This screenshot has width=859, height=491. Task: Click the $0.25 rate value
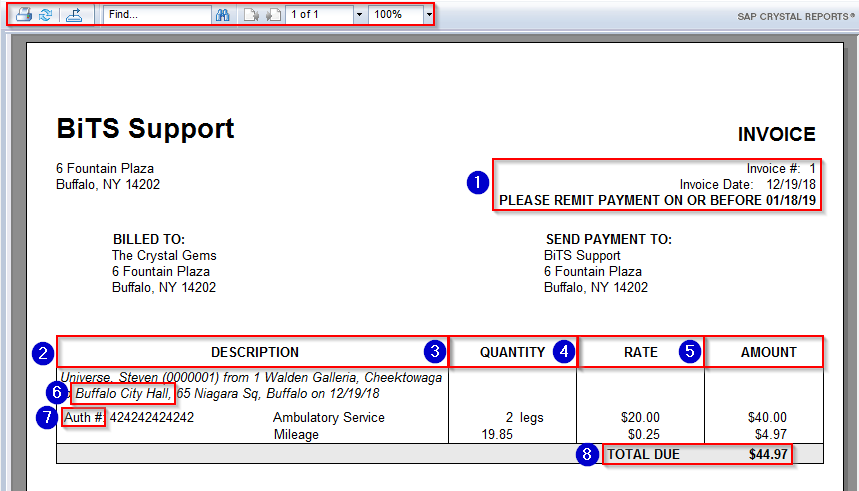[x=644, y=435]
